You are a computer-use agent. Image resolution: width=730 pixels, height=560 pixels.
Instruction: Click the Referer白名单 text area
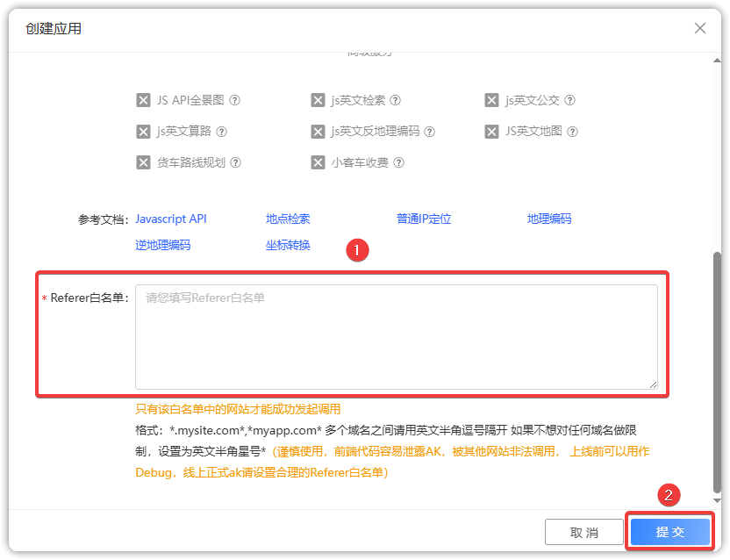[396, 336]
